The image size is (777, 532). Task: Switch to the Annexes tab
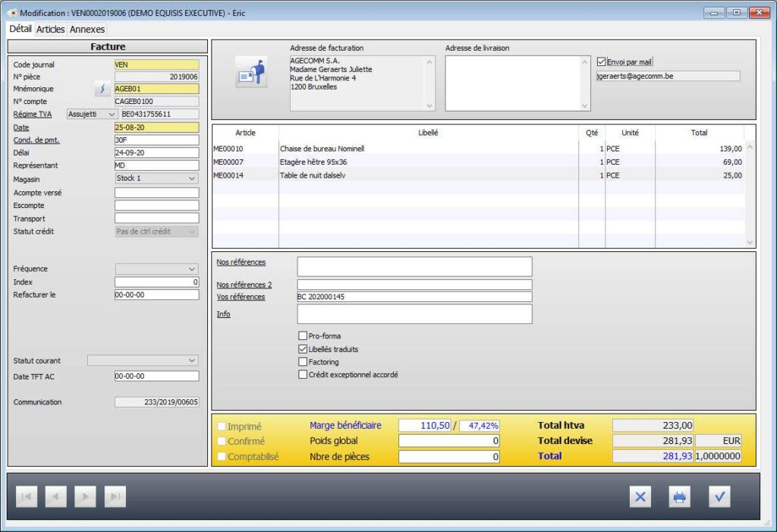(x=87, y=29)
